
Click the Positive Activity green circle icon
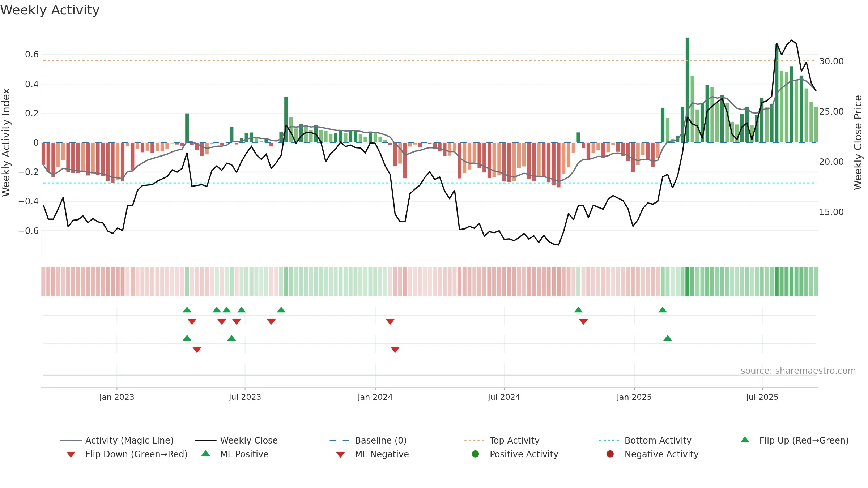(475, 454)
